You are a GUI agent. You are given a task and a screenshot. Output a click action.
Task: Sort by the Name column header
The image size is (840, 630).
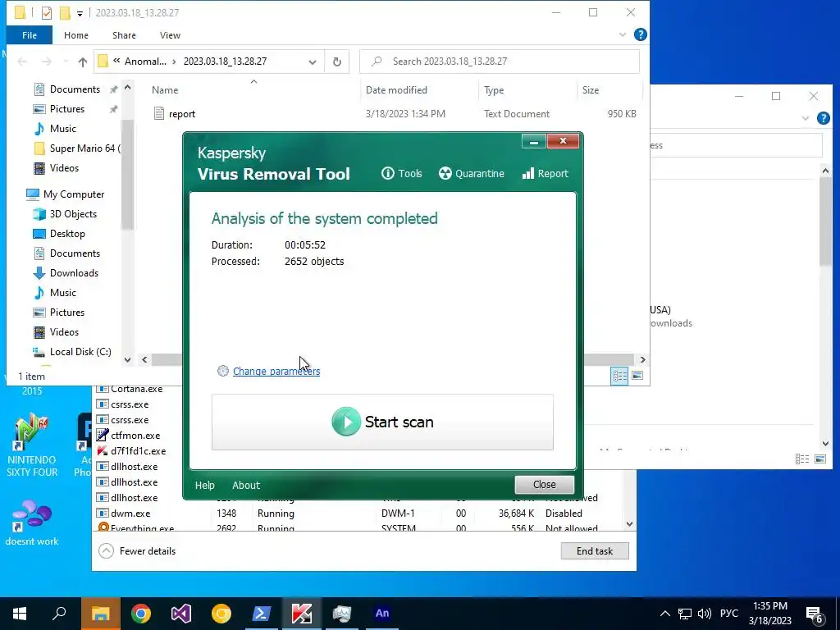(165, 90)
